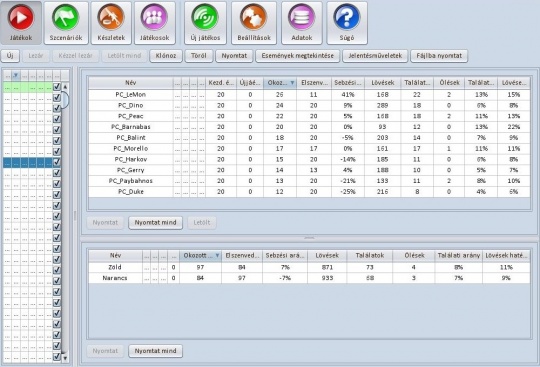The width and height of the screenshot is (540, 367).
Task: Select the PC_Gerry player row
Action: click(x=309, y=170)
